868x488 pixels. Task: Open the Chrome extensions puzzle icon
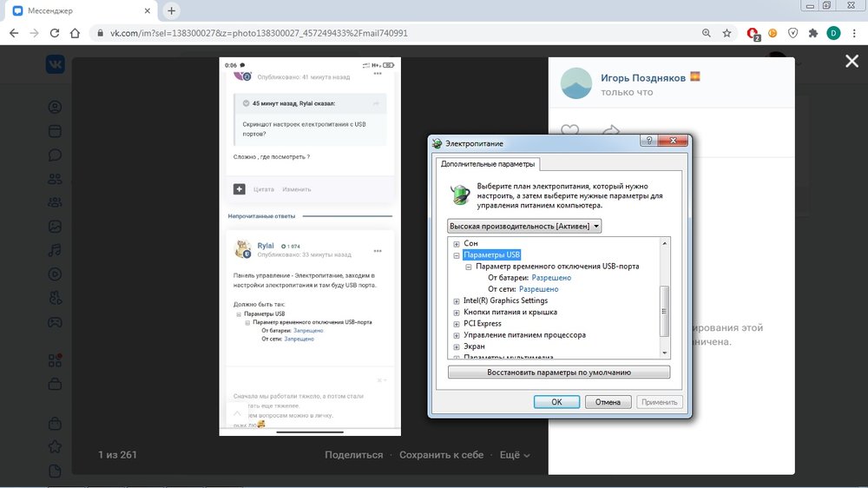pyautogui.click(x=812, y=33)
